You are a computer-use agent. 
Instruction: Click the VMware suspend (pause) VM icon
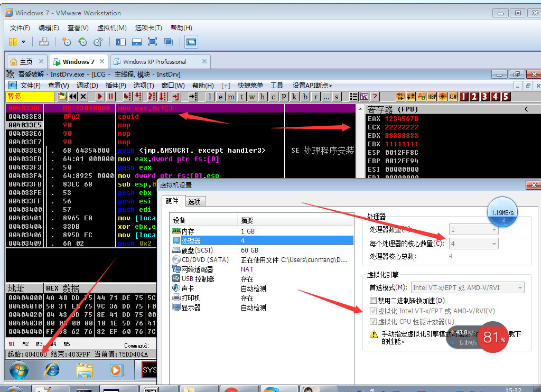pos(13,42)
